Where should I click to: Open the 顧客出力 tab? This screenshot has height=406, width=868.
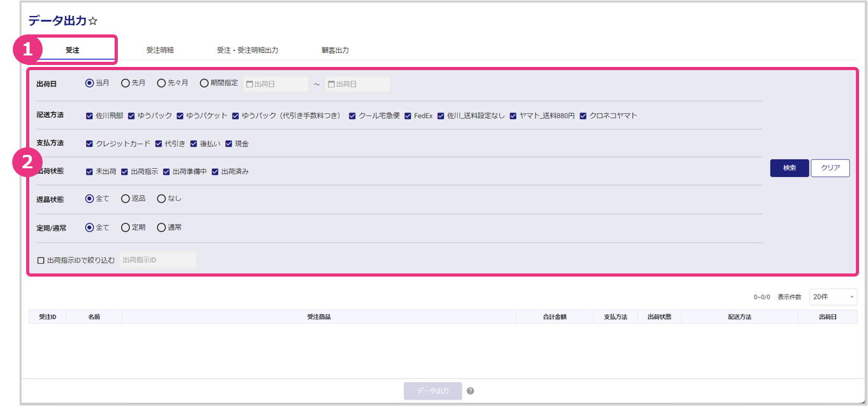point(336,50)
